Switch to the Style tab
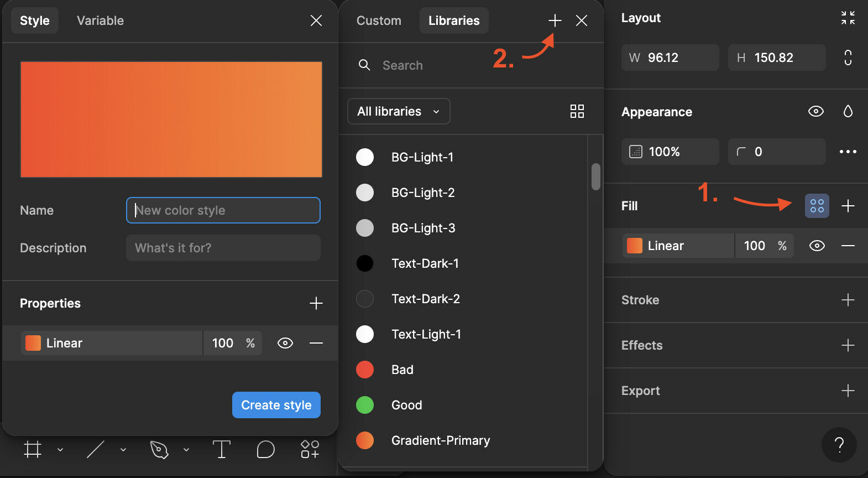The width and height of the screenshot is (868, 478). point(34,20)
